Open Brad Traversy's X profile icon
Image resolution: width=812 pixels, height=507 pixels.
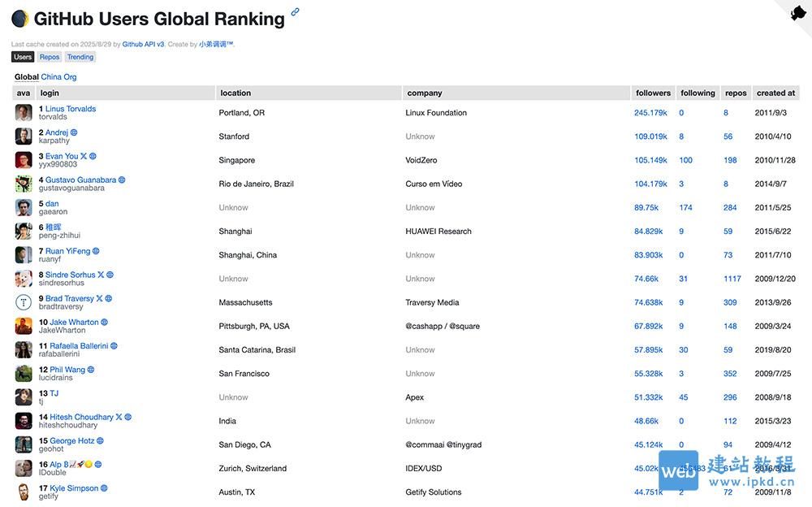[x=99, y=299]
